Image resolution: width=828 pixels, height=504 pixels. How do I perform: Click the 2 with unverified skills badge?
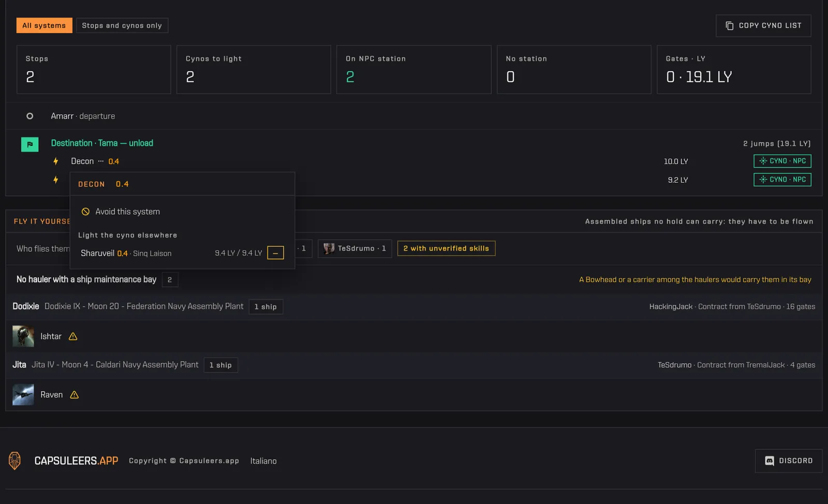(x=446, y=248)
